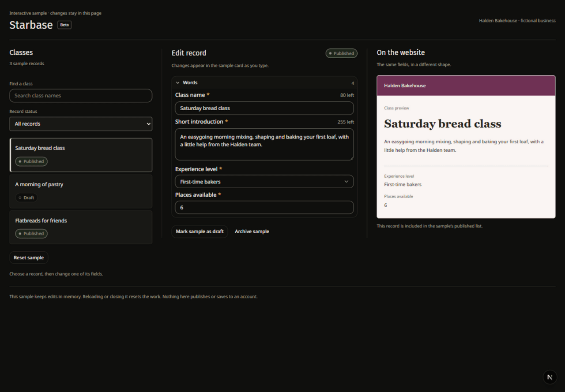
Task: Click the '3 sample records' text
Action: point(27,63)
